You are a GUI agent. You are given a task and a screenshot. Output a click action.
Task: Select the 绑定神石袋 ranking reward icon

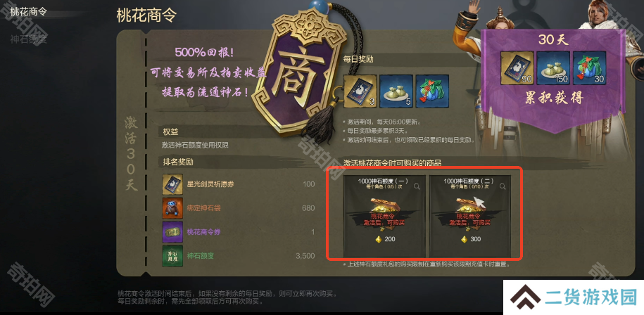(x=172, y=208)
